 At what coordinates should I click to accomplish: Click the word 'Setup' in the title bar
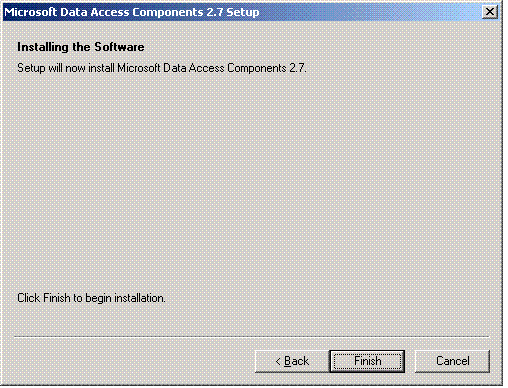[x=243, y=13]
